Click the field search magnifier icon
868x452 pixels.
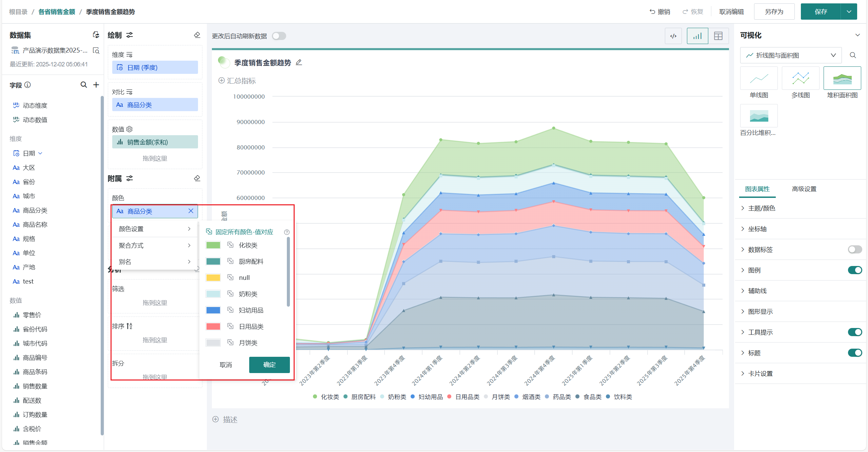coord(83,85)
